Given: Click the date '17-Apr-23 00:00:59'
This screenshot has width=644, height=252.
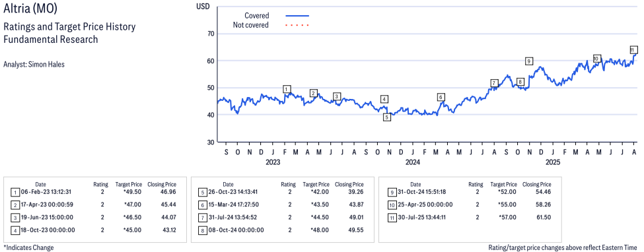Looking at the screenshot, I should click(x=48, y=205).
